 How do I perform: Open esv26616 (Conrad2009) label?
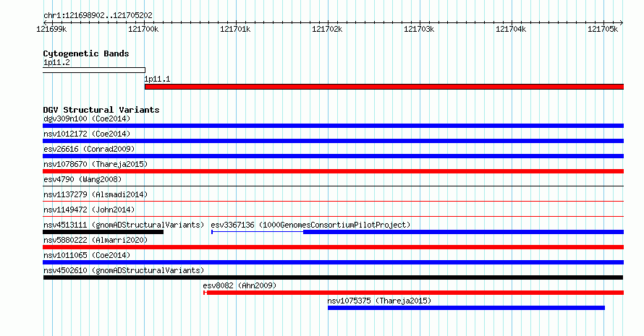89,149
